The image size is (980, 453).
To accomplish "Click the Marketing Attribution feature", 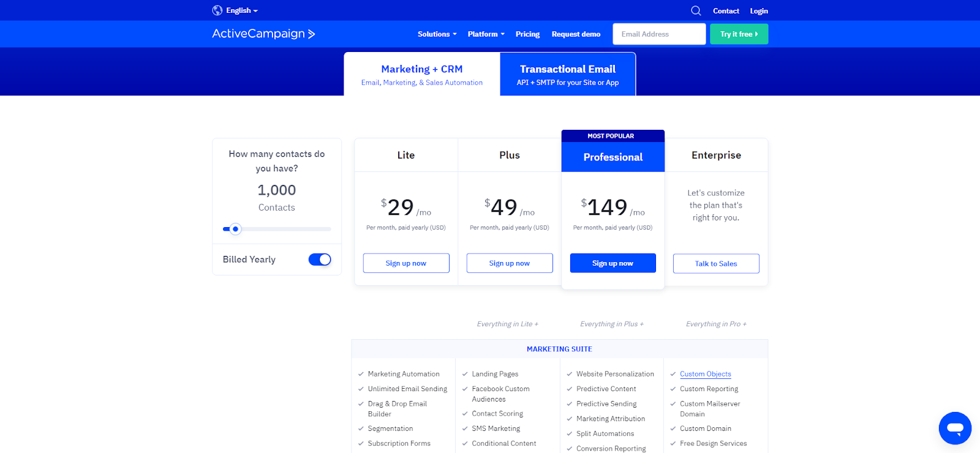I will coord(611,419).
